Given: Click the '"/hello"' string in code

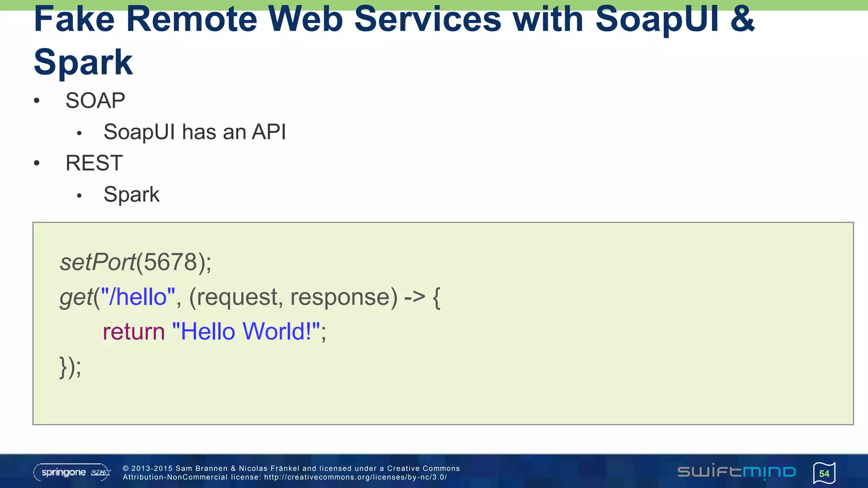Looking at the screenshot, I should pyautogui.click(x=138, y=297).
